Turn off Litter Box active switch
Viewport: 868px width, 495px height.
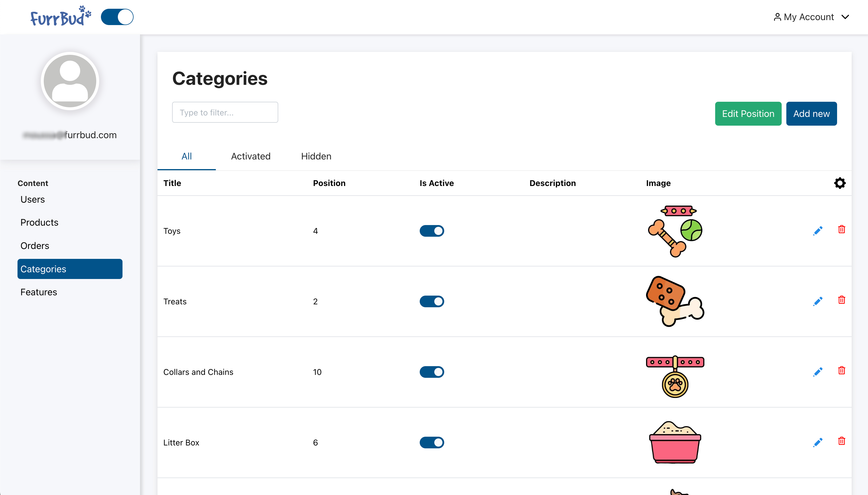point(432,442)
